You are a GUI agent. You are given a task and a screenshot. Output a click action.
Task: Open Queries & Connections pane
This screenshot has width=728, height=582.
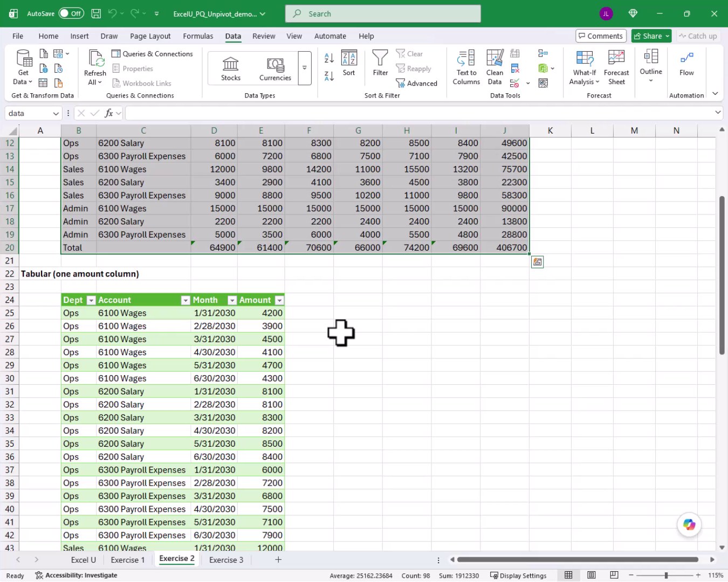pyautogui.click(x=152, y=54)
